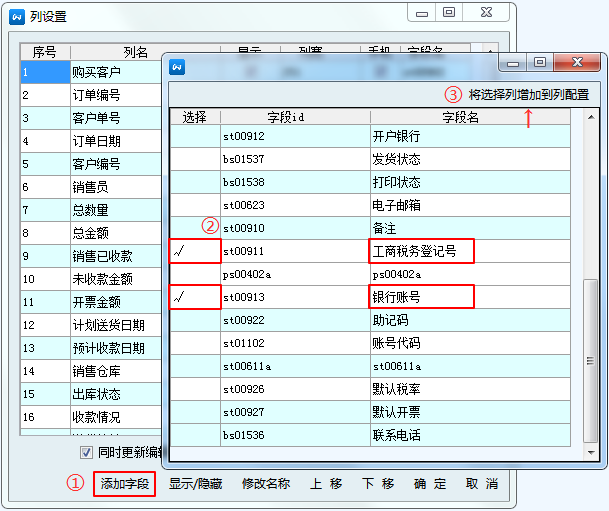Click the field popup's title bar app icon

pos(178,66)
